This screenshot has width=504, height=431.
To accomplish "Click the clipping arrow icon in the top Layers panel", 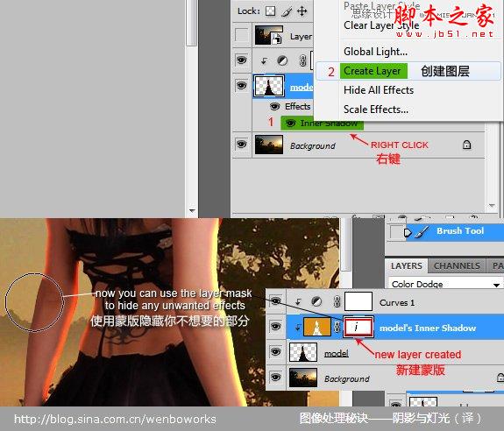I will click(x=264, y=60).
